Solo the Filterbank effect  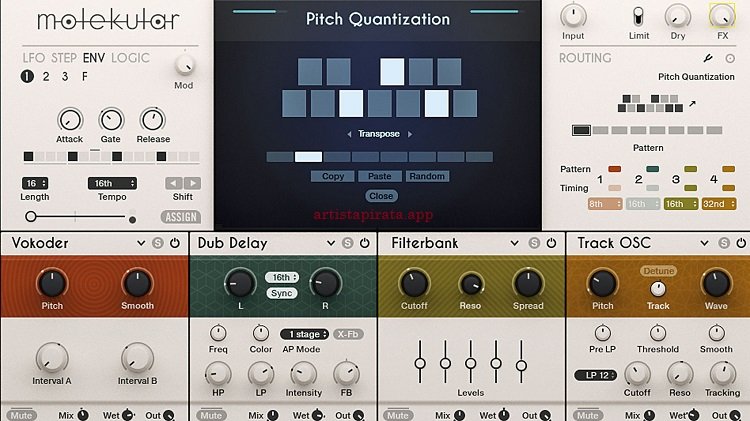[x=534, y=243]
